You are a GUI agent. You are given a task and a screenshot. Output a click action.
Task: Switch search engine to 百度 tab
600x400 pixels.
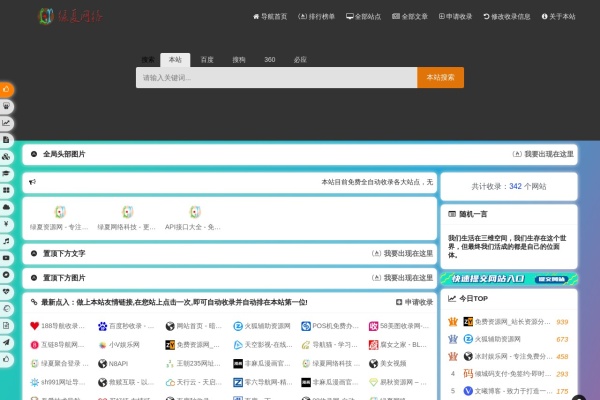[207, 60]
